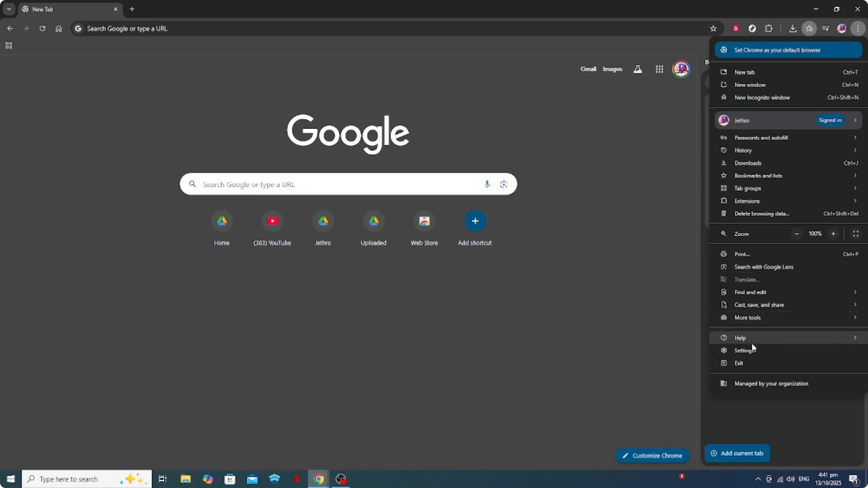868x488 pixels.
Task: Open the Home shortcut tile
Action: [222, 228]
